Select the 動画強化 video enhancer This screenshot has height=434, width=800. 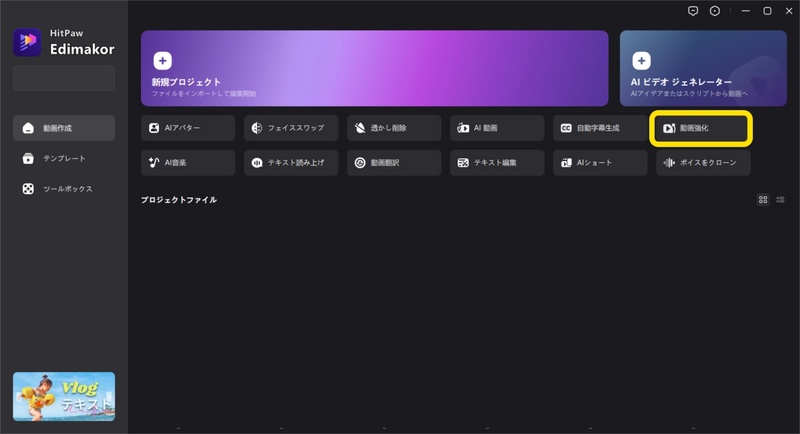[702, 128]
